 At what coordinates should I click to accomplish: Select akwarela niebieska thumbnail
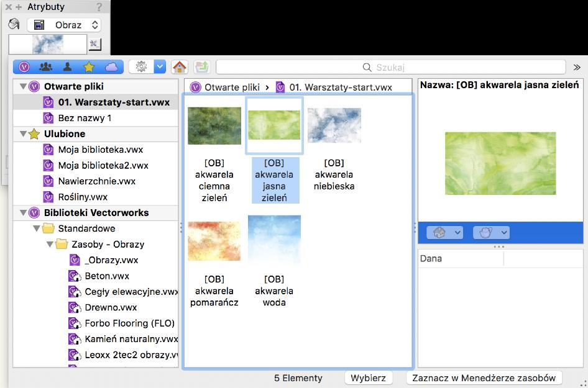click(334, 125)
